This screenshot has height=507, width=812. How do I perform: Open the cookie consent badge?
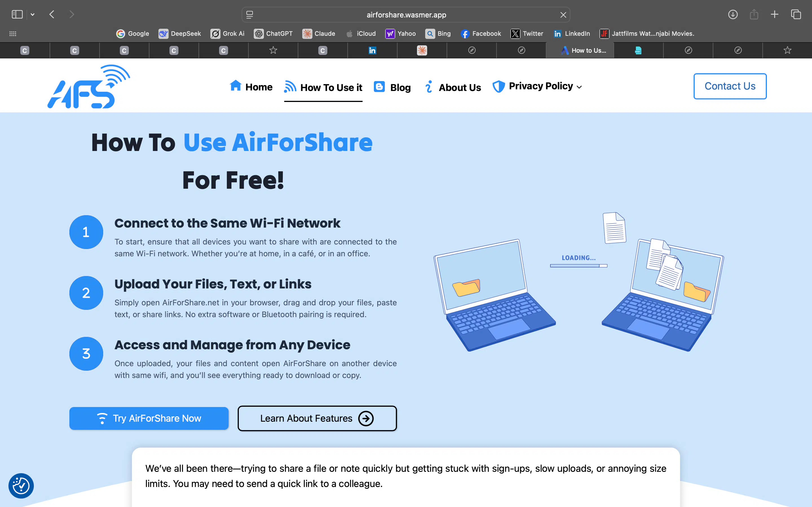[x=21, y=486]
